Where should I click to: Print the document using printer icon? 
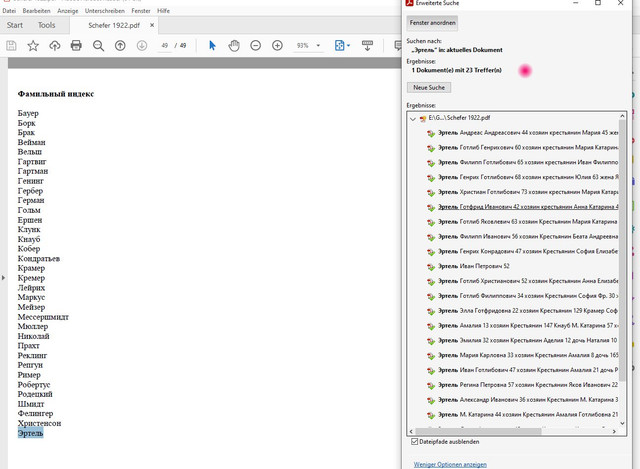point(76,45)
